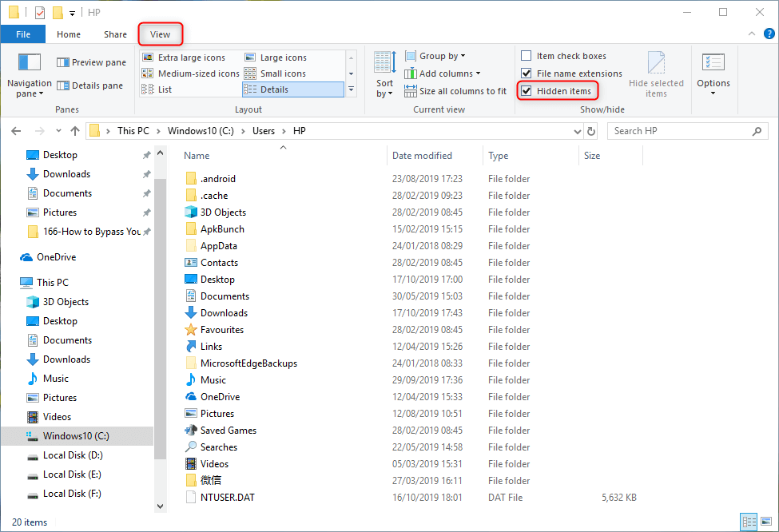The image size is (779, 532).
Task: Switch to the Share tab
Action: (115, 34)
